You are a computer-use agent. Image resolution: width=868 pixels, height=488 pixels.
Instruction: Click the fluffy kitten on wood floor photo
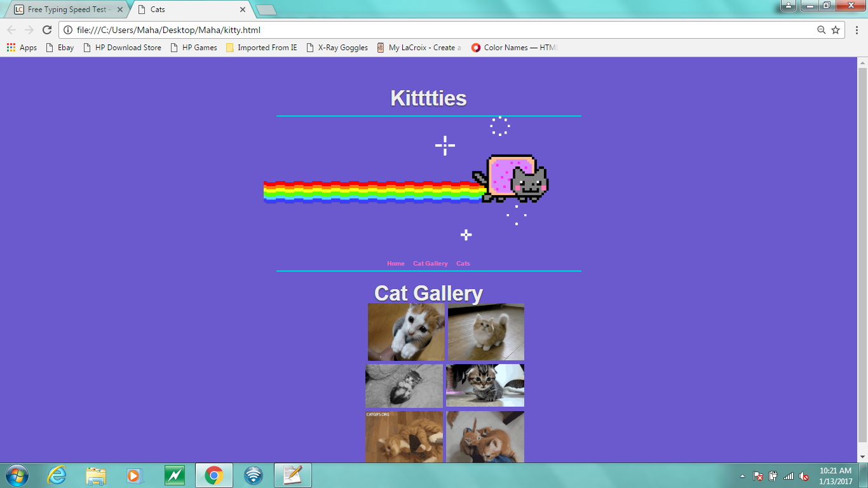pyautogui.click(x=486, y=332)
